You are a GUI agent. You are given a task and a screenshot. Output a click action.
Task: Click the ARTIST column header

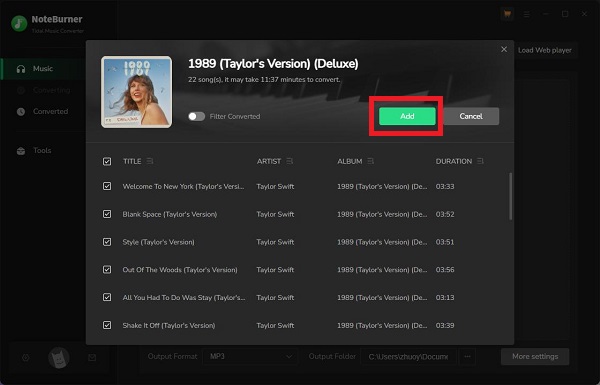point(269,161)
